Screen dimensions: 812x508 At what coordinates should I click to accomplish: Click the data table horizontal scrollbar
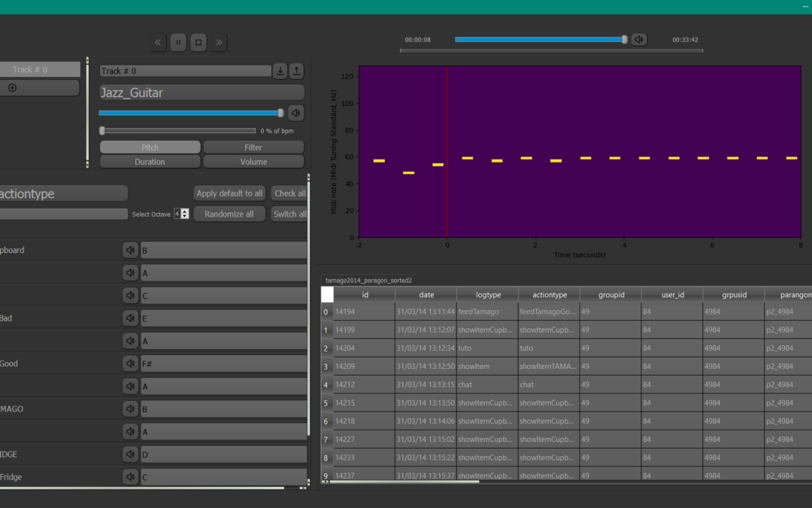(x=404, y=482)
